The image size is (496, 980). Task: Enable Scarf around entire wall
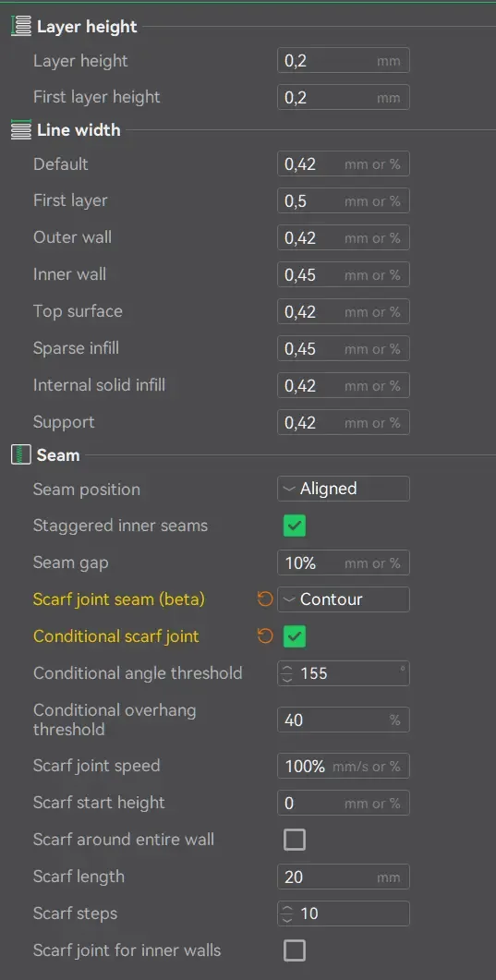[295, 840]
